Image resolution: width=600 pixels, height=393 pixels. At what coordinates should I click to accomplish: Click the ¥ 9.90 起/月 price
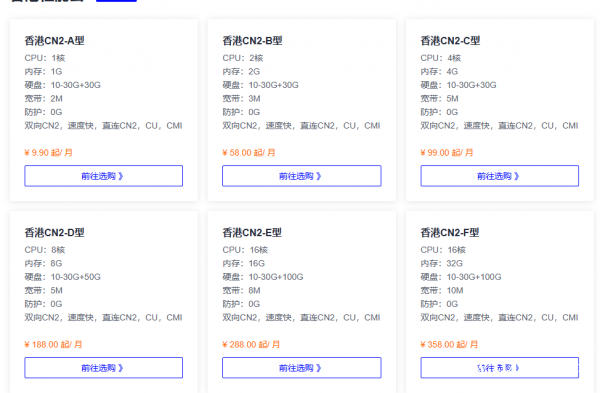[x=49, y=153]
